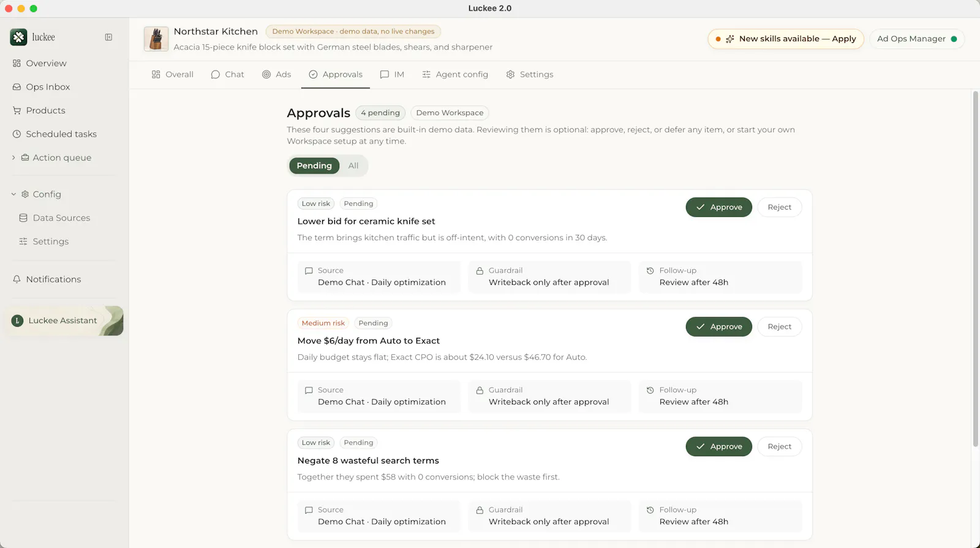Approve Move $6/day from Auto to Exact
The height and width of the screenshot is (548, 980).
coord(719,327)
